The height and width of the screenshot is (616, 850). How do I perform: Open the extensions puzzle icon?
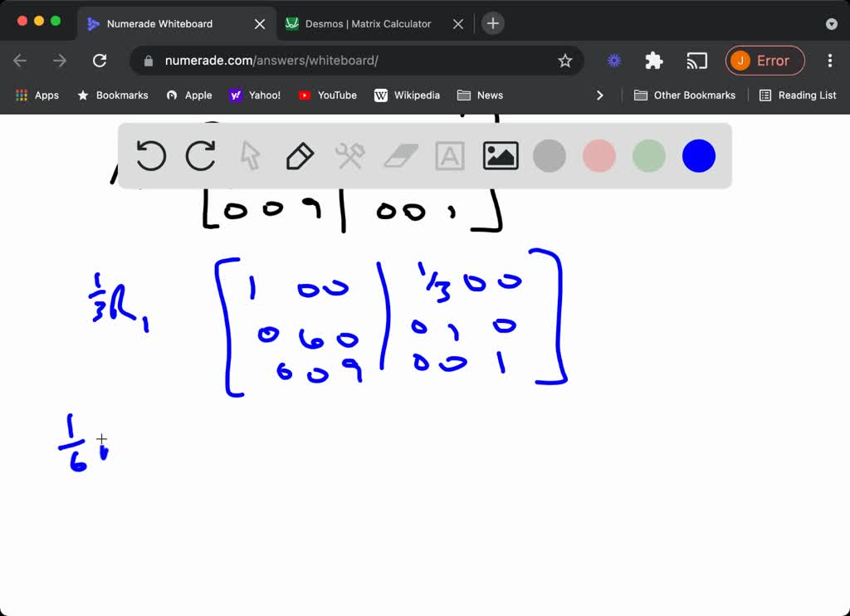[x=653, y=61]
